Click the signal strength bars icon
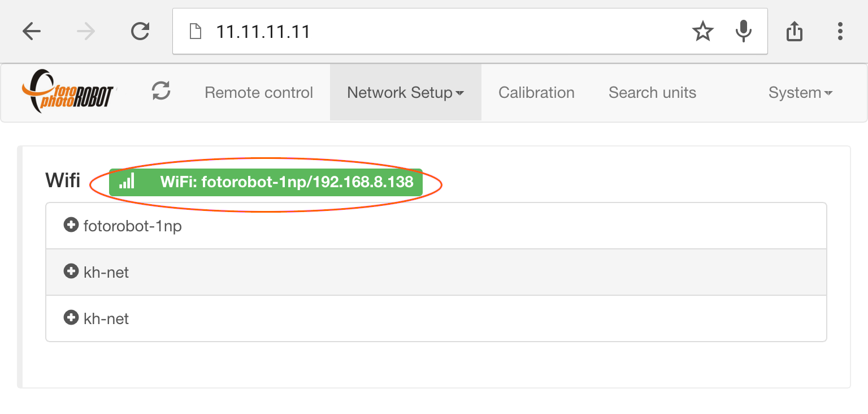The height and width of the screenshot is (414, 868). [127, 181]
